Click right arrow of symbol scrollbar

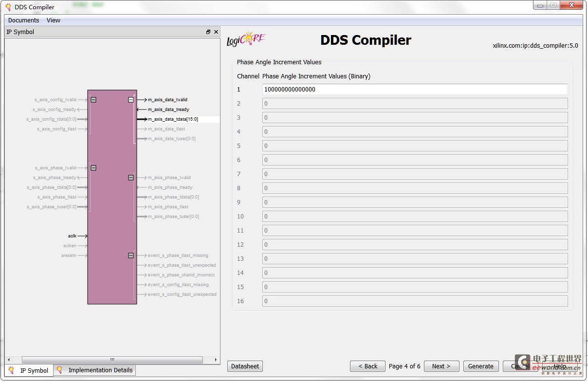[217, 360]
